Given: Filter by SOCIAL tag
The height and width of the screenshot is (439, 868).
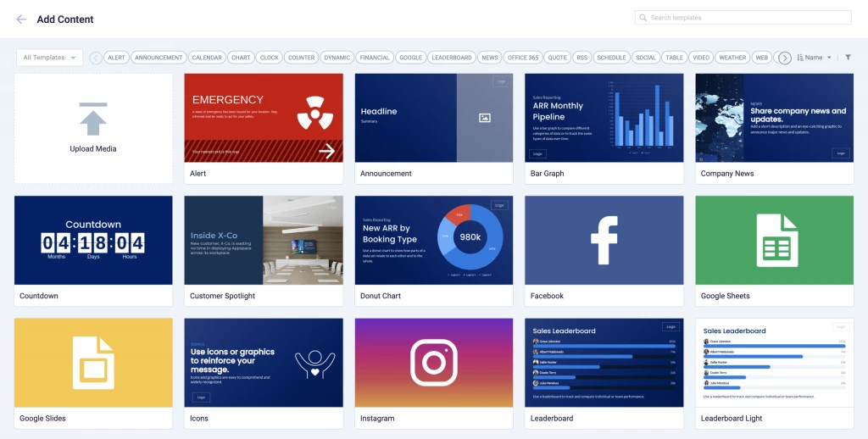Looking at the screenshot, I should click(x=645, y=58).
